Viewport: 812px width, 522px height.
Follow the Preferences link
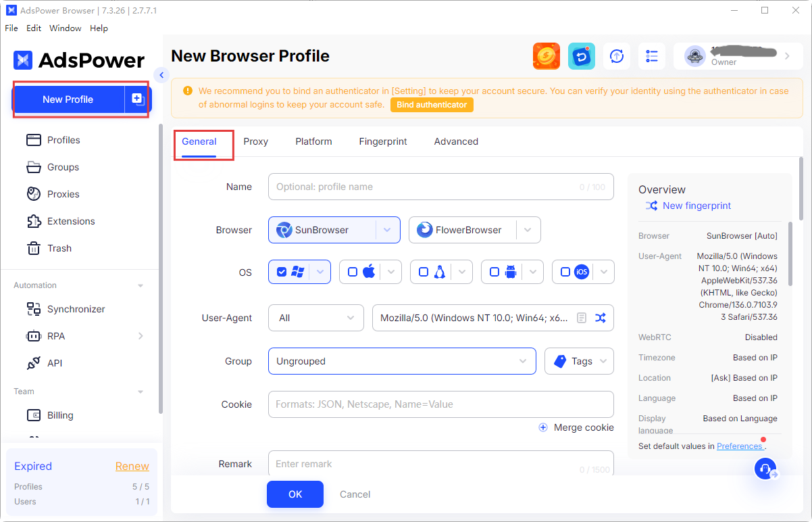(739, 446)
